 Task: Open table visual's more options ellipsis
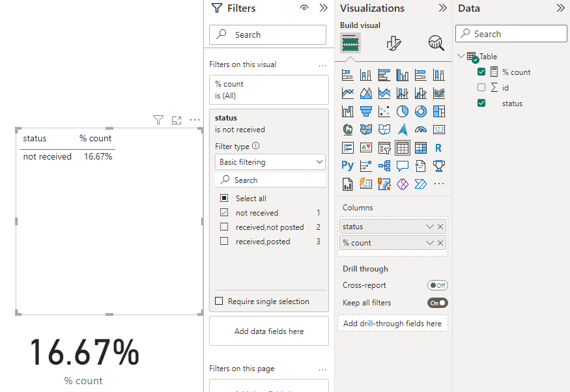tap(195, 120)
